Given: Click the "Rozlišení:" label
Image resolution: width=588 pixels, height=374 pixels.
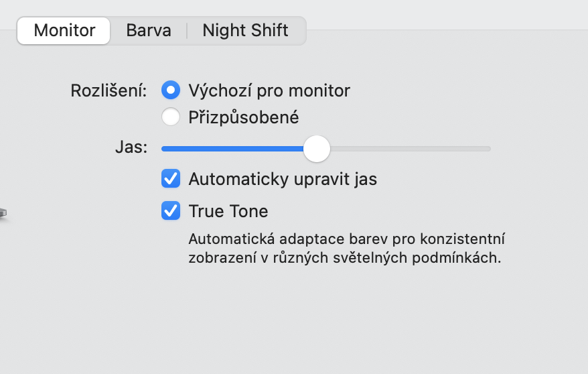Looking at the screenshot, I should [108, 90].
